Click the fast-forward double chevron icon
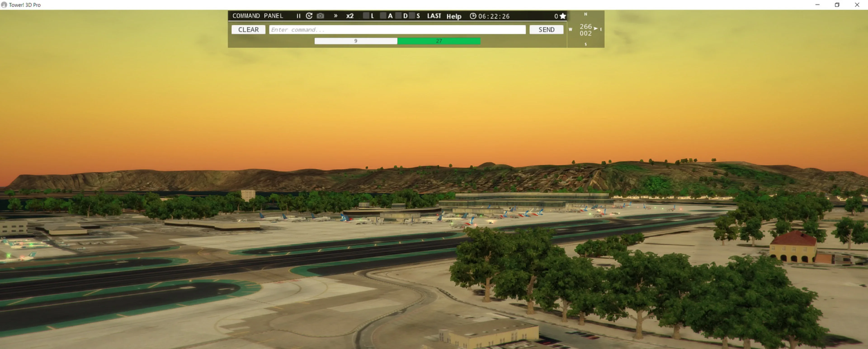Viewport: 868px width, 349px height. (x=336, y=16)
